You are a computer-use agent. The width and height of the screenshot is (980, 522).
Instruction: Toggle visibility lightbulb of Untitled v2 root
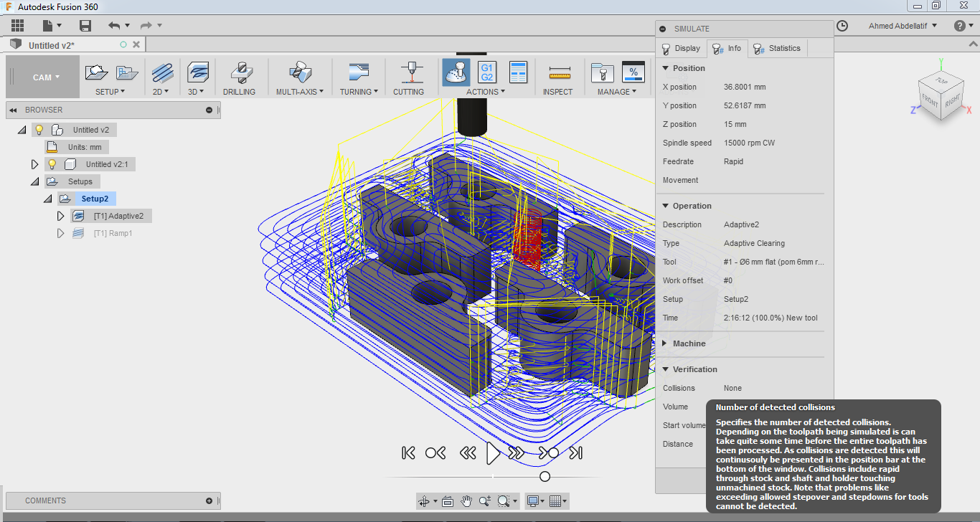(x=39, y=130)
